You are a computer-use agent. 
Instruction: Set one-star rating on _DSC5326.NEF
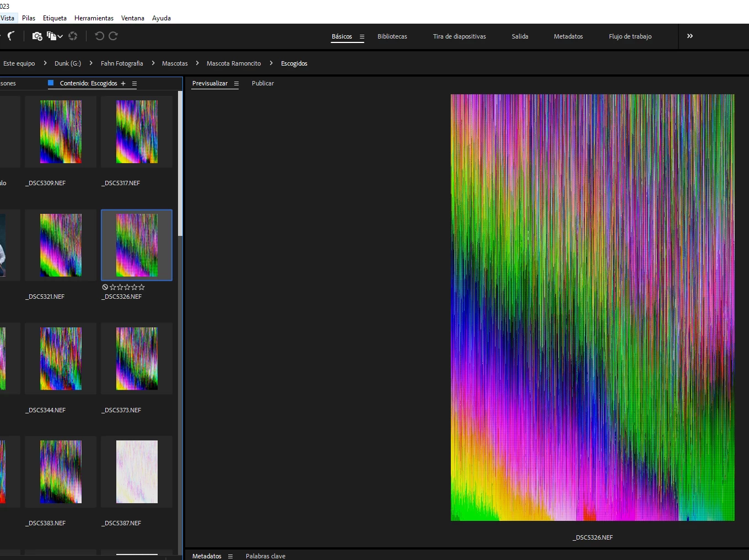coord(113,287)
